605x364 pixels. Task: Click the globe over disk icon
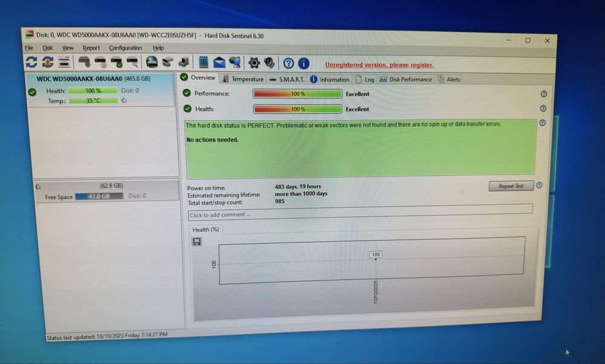point(152,62)
